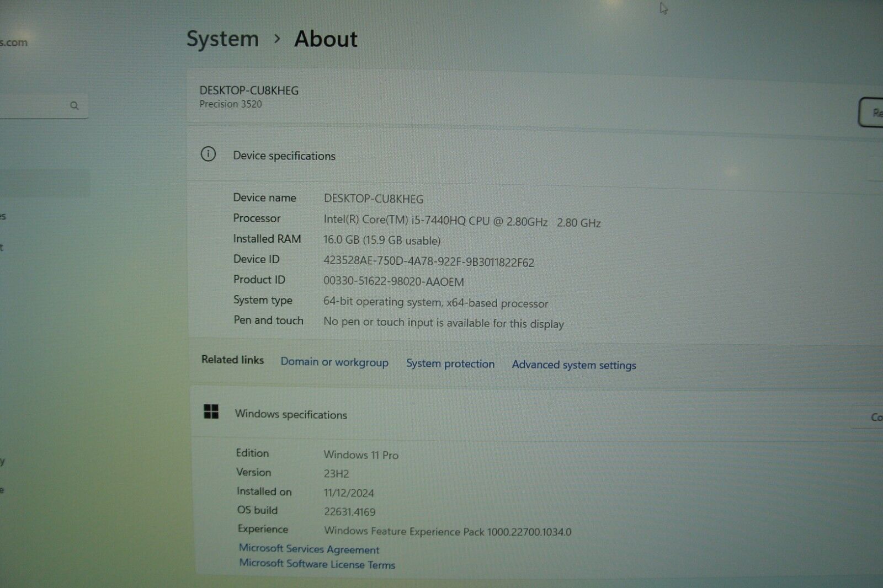Click the Device specifications info icon

[208, 154]
